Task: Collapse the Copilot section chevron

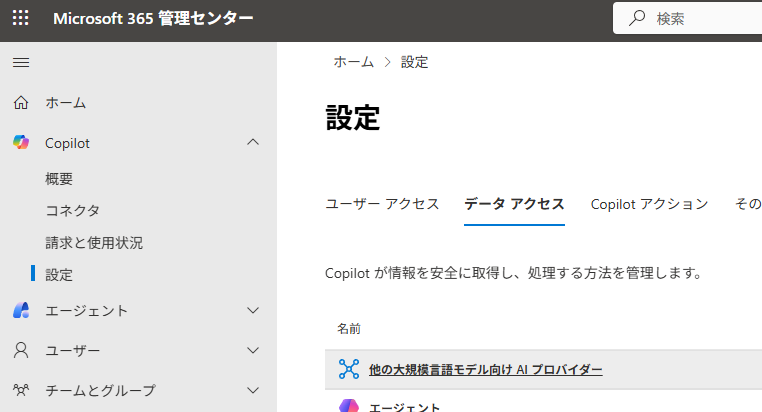Action: [x=253, y=143]
